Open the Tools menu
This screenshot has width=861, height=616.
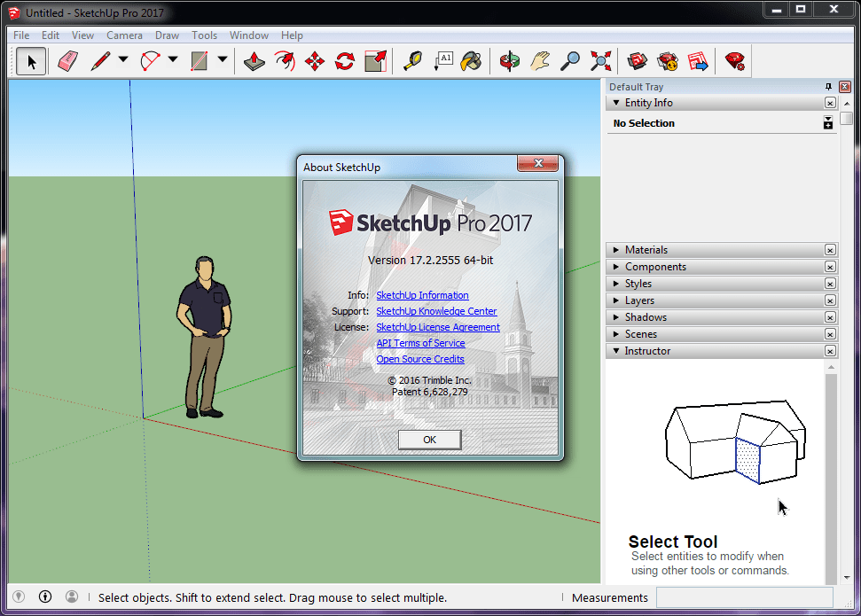tap(204, 35)
